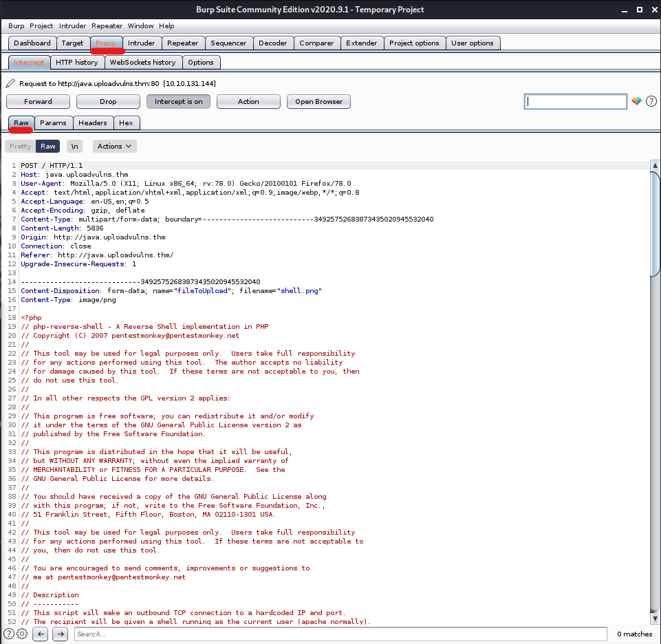
Task: Click the Content-Length value 5836
Action: click(95, 228)
